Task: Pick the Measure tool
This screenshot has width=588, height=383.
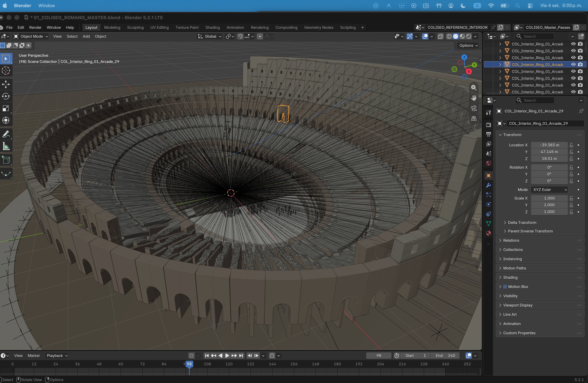Action: coord(6,147)
